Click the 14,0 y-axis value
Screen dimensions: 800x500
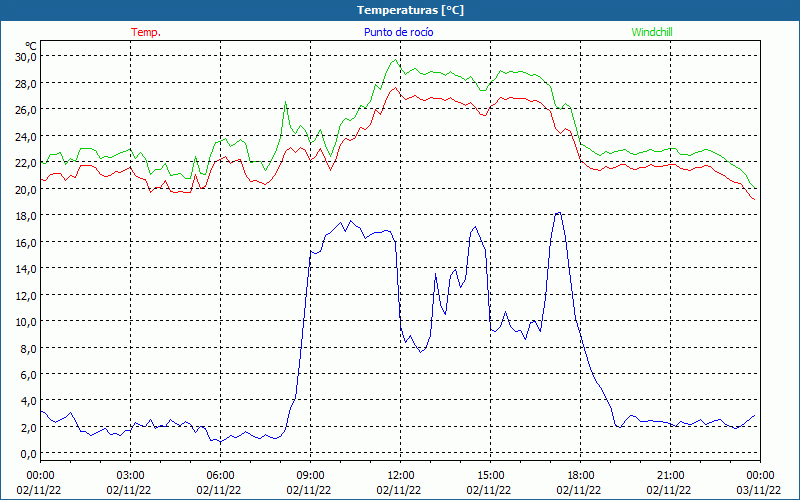point(26,268)
